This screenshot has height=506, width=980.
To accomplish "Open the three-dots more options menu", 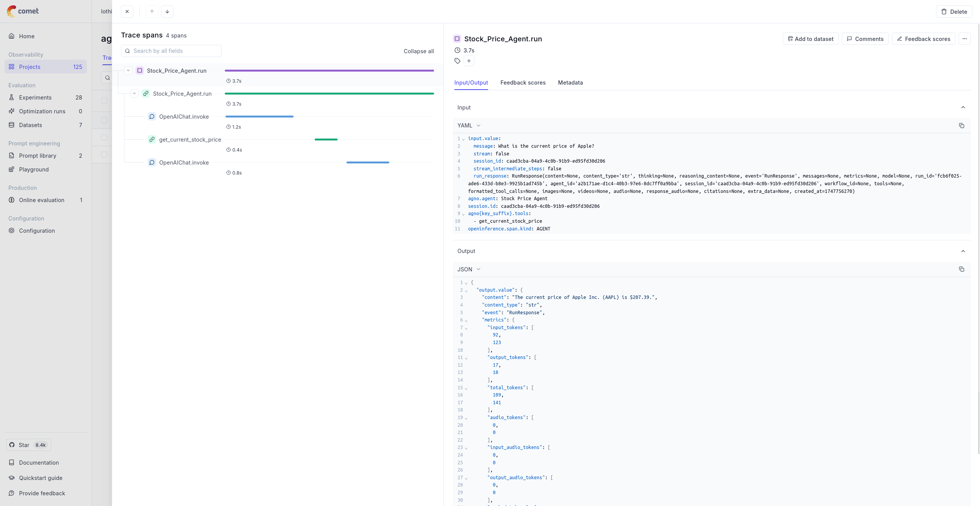I will 964,39.
